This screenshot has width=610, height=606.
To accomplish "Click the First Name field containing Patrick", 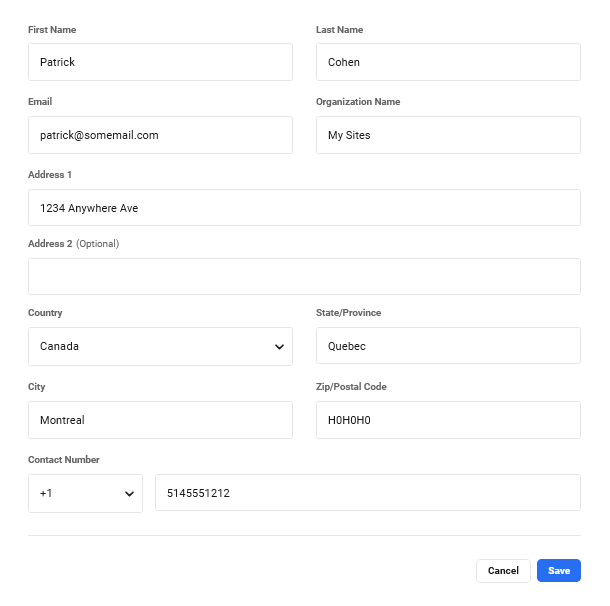I will (160, 62).
